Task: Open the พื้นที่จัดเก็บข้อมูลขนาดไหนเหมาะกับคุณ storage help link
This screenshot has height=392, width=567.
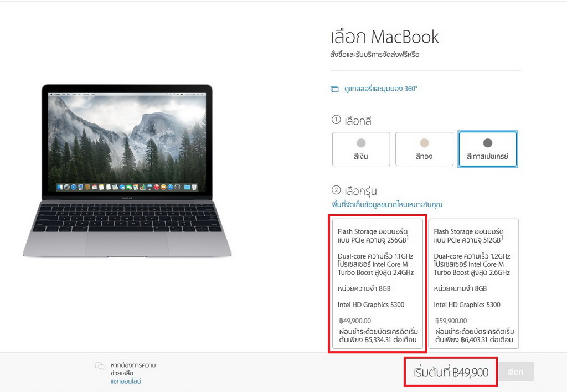Action: (x=387, y=205)
